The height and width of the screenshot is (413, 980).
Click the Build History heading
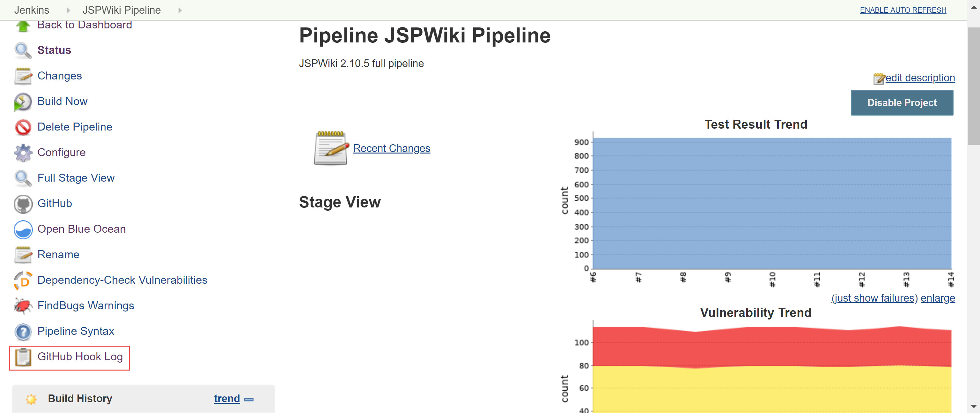coord(80,399)
